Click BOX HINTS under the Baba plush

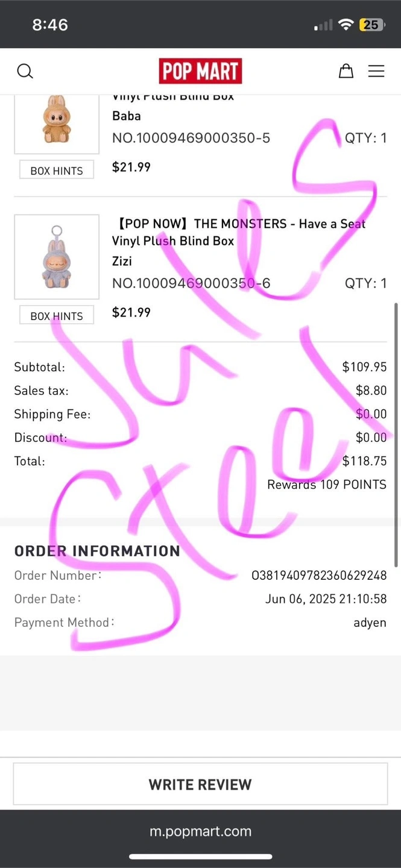57,171
